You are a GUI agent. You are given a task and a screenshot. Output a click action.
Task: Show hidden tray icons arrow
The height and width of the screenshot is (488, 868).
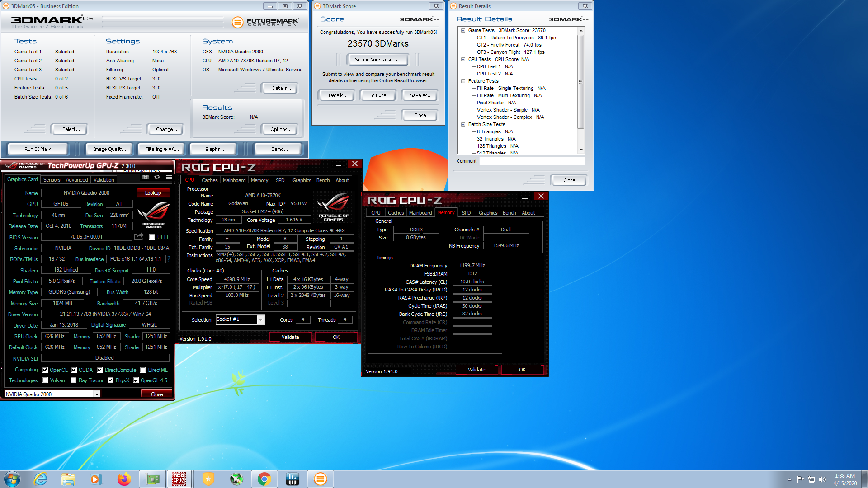(789, 479)
